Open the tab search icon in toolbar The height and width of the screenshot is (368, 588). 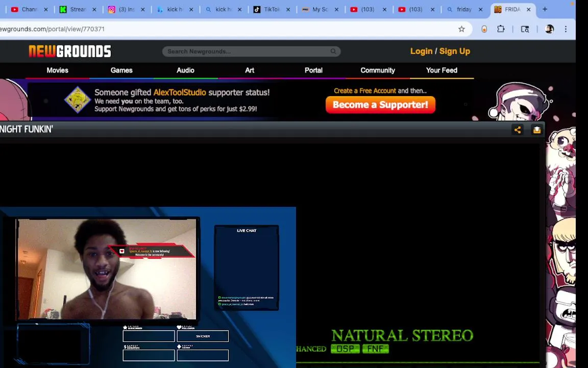pos(525,29)
